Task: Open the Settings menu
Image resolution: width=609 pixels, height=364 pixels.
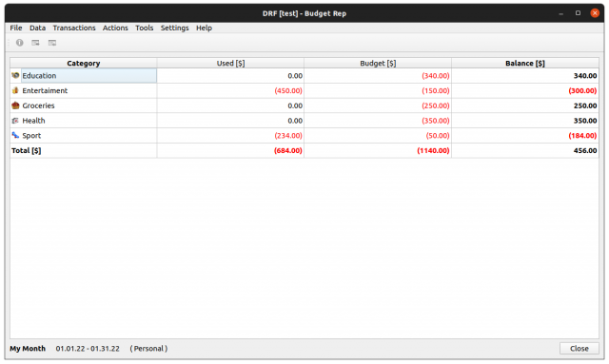Action: [175, 28]
